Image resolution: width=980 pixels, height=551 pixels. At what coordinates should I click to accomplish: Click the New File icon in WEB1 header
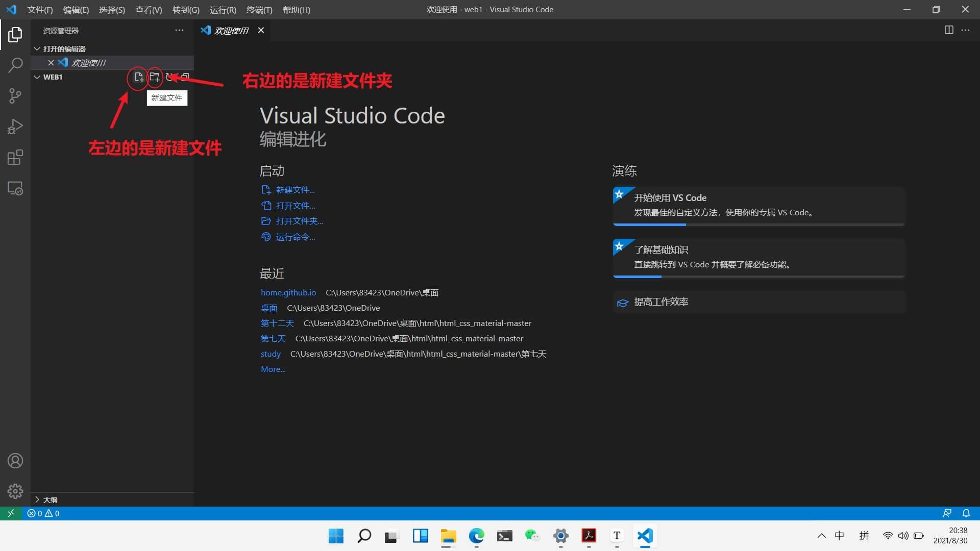click(x=138, y=77)
